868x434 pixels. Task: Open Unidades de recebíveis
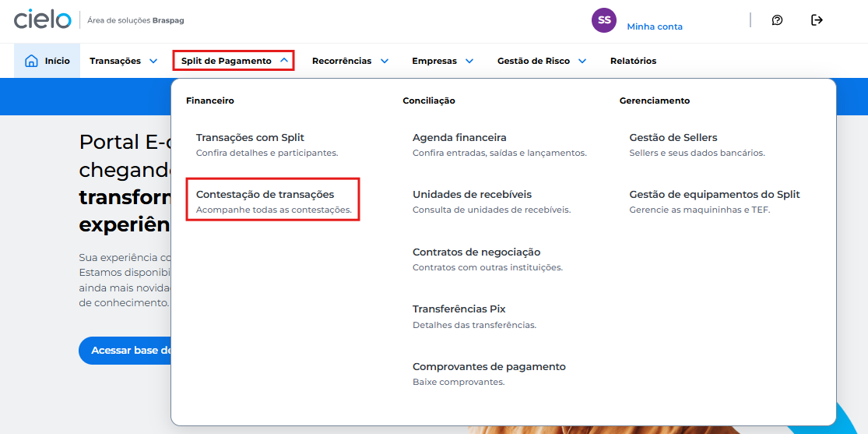[473, 195]
